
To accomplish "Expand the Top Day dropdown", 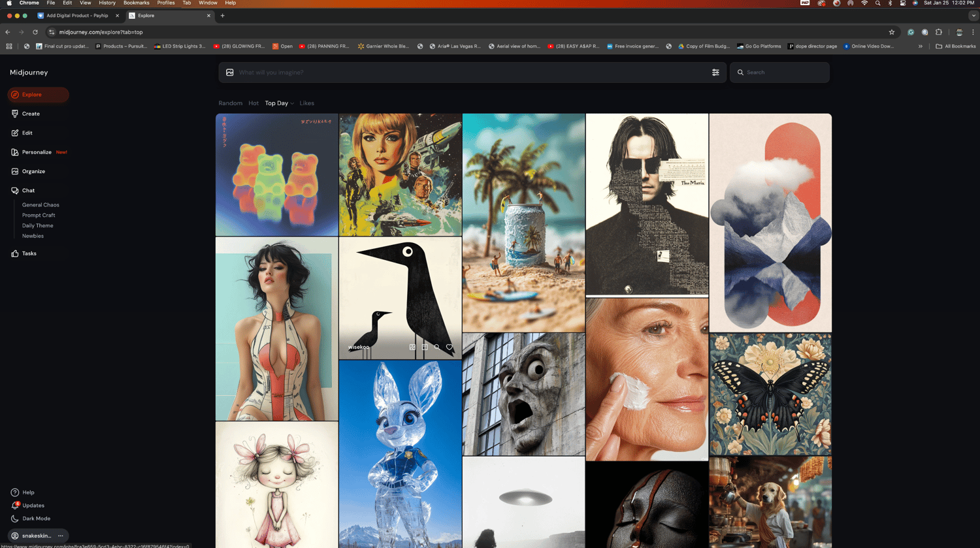I will pyautogui.click(x=280, y=103).
